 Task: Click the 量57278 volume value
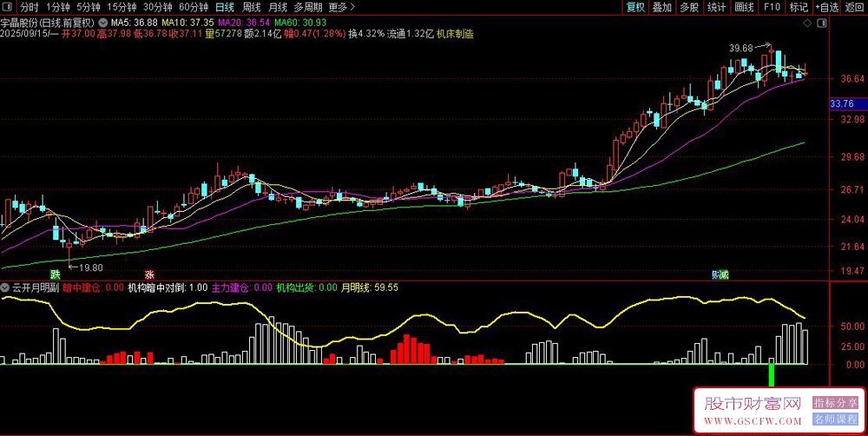click(223, 34)
